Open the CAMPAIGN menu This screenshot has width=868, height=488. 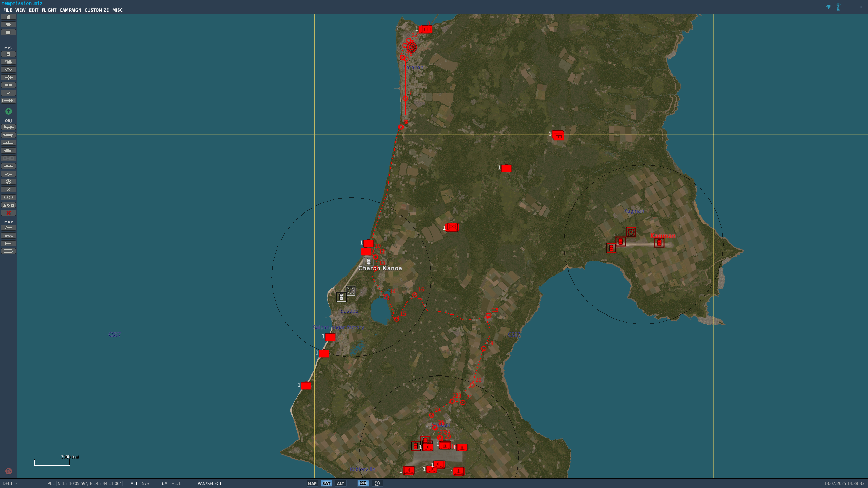click(70, 10)
